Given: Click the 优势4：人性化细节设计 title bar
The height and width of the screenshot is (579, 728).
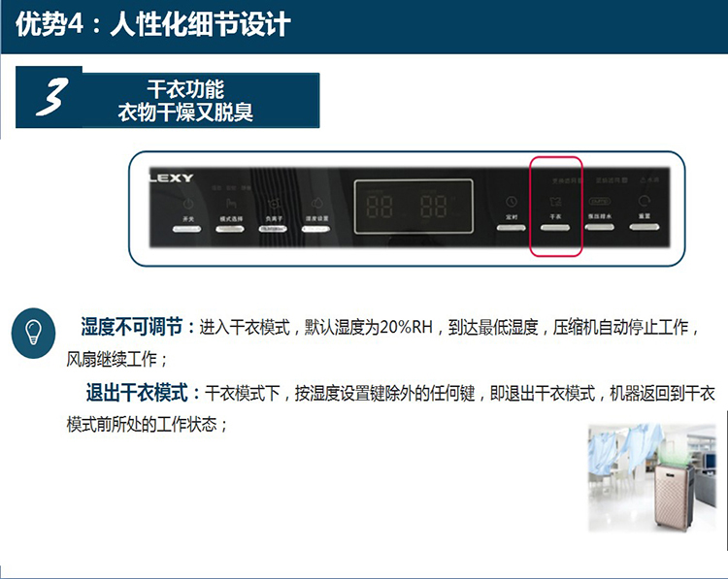Looking at the screenshot, I should pyautogui.click(x=364, y=26).
